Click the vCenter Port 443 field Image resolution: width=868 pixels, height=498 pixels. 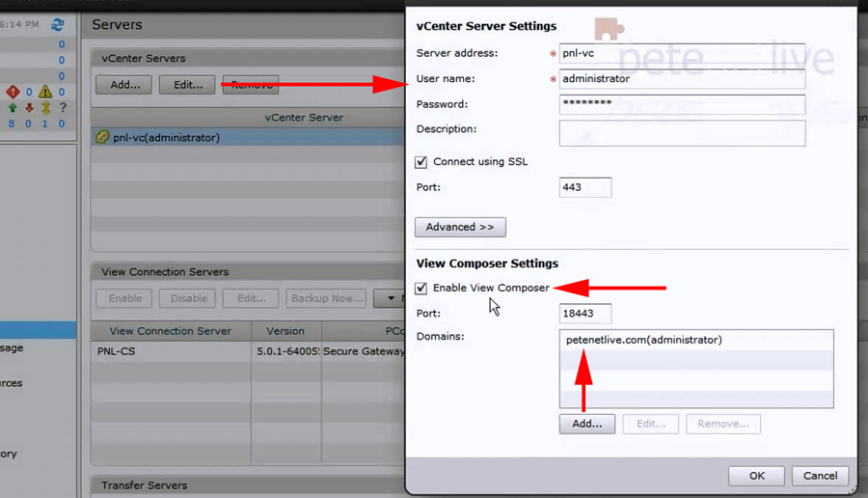[x=585, y=187]
